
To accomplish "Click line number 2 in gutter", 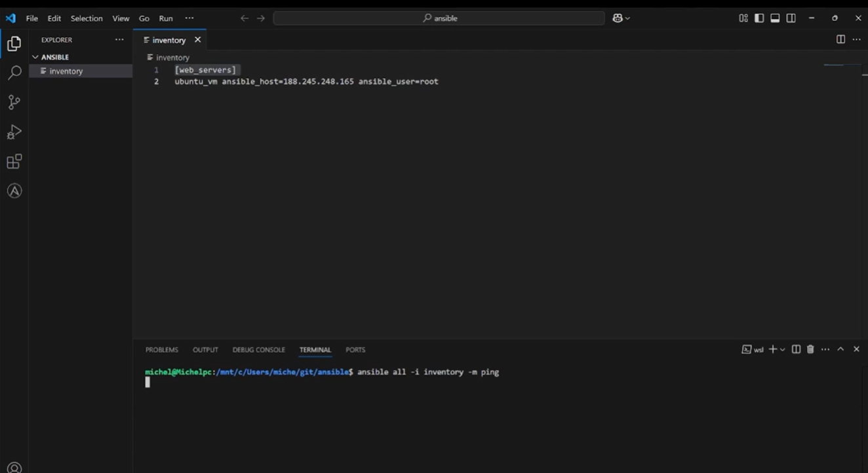I will [156, 81].
